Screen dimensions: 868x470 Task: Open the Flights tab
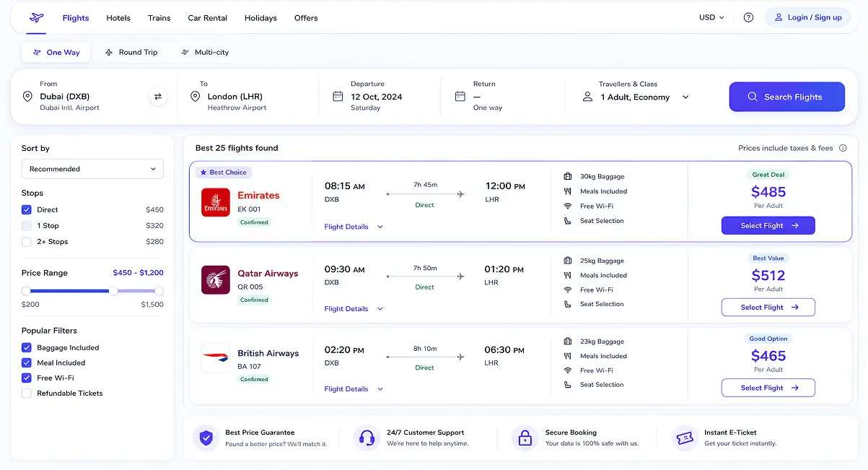(x=76, y=18)
